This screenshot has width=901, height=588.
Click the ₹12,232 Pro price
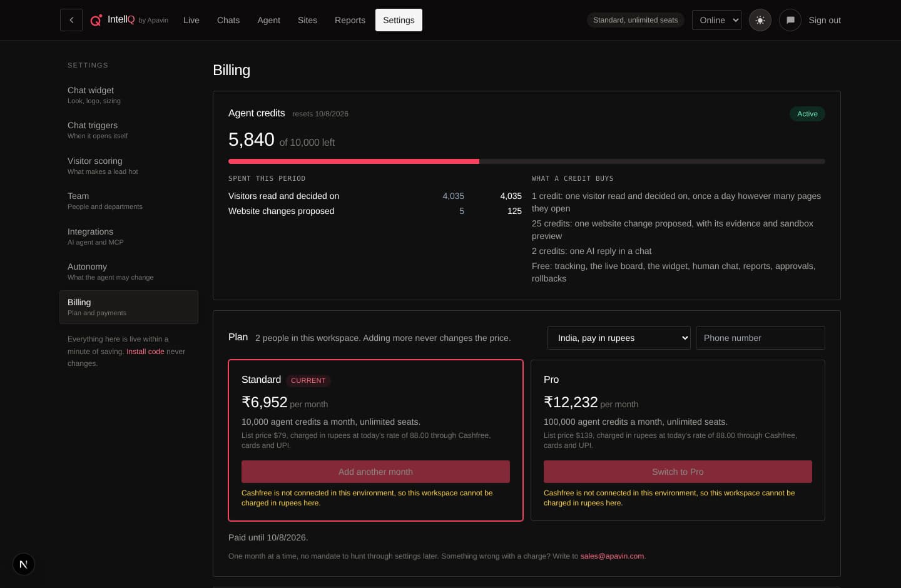click(x=571, y=402)
